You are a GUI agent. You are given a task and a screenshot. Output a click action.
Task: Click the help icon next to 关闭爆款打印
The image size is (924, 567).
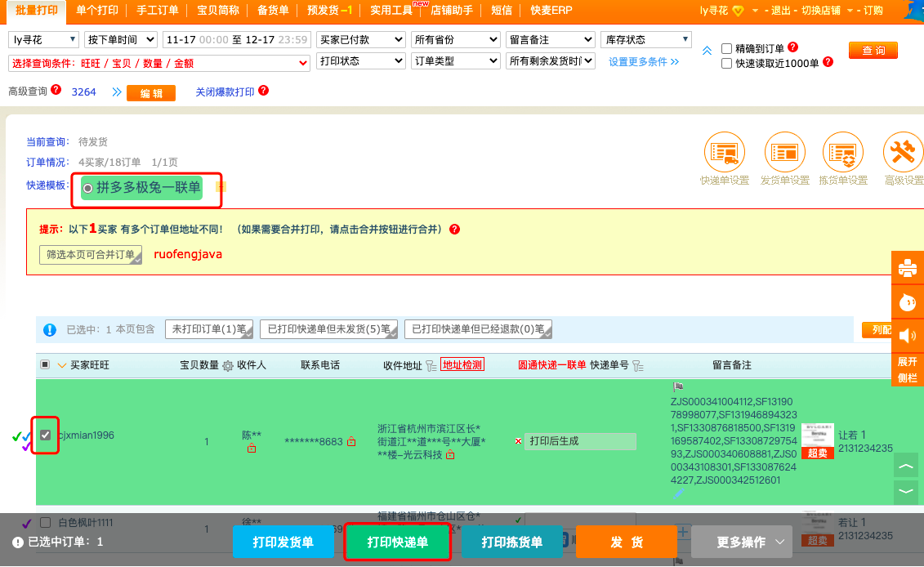click(x=263, y=90)
